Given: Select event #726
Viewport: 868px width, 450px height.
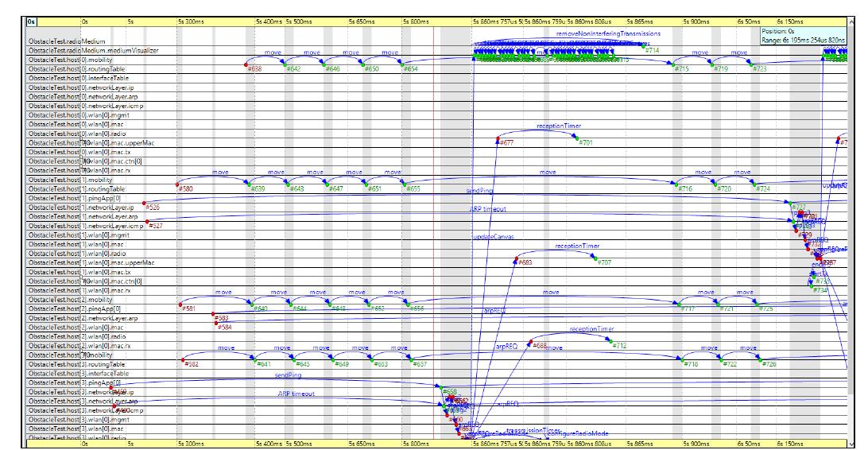Looking at the screenshot, I should coord(760,360).
